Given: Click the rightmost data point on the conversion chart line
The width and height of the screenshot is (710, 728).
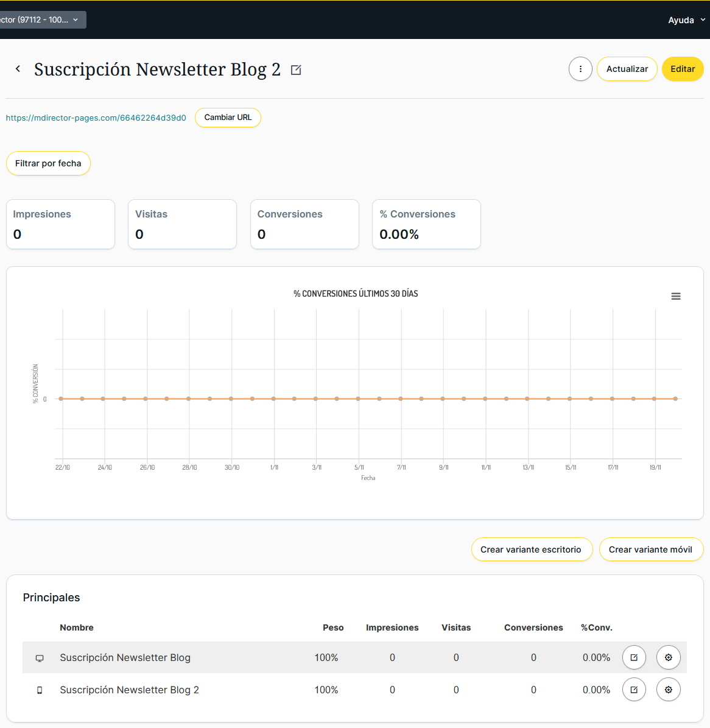Looking at the screenshot, I should 675,398.
